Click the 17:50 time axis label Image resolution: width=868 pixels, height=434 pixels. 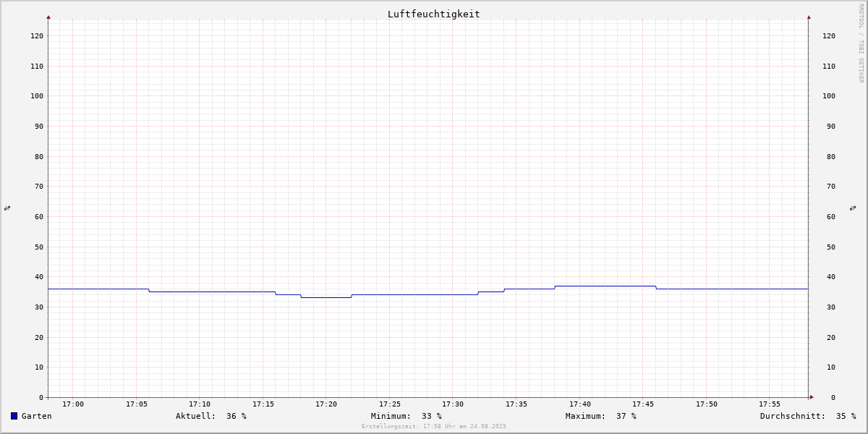point(707,404)
